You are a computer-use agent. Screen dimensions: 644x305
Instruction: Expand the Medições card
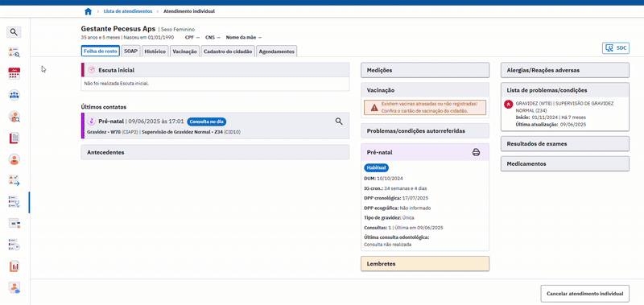pos(425,70)
